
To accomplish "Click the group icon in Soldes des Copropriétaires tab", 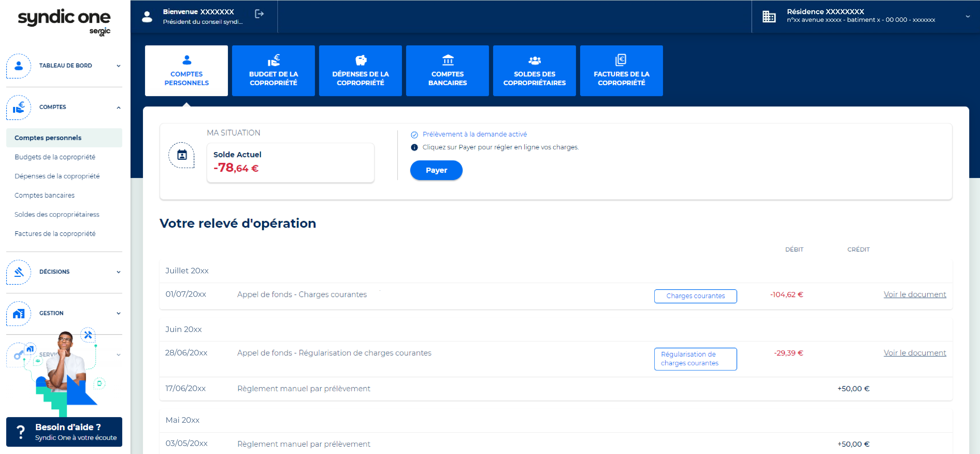I will point(535,60).
